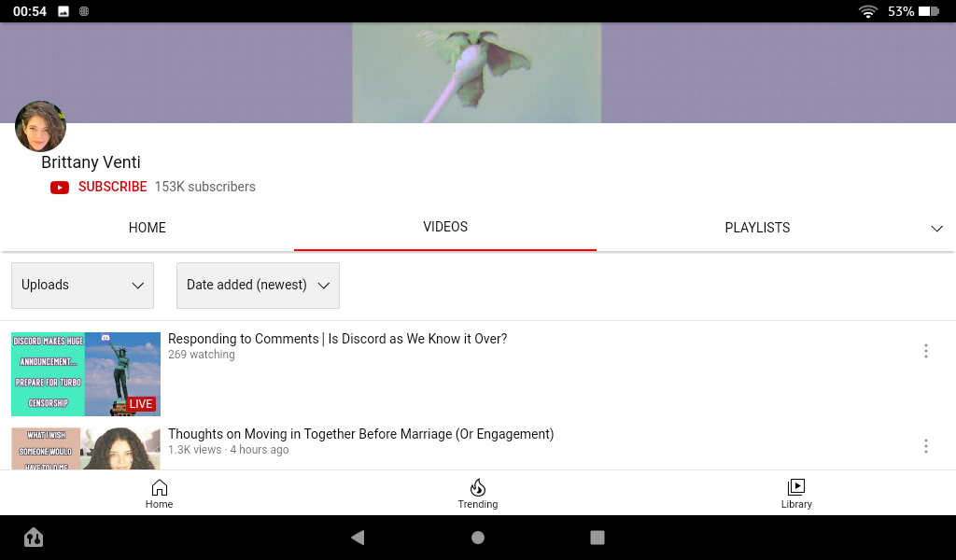Open the Responding to Comments video title
956x560 pixels.
coord(338,339)
